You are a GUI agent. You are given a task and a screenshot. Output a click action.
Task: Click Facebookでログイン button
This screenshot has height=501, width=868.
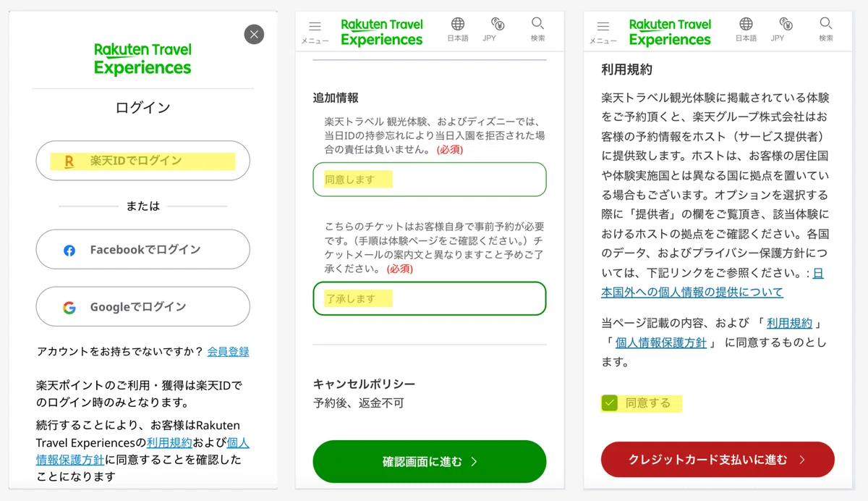click(x=143, y=250)
